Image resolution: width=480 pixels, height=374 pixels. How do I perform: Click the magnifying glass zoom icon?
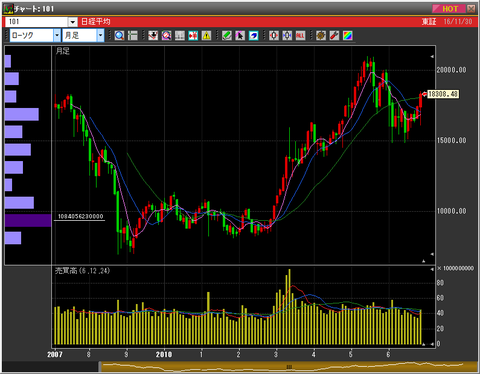(119, 36)
